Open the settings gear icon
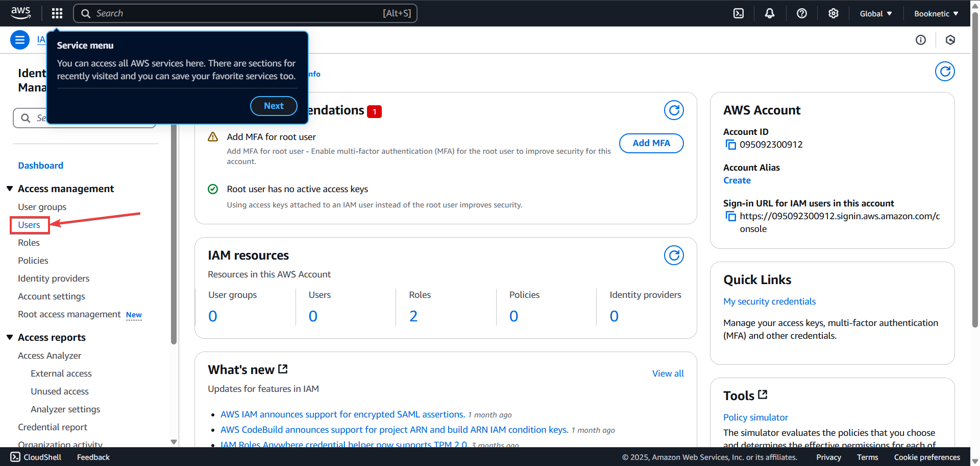This screenshot has height=466, width=980. click(834, 13)
